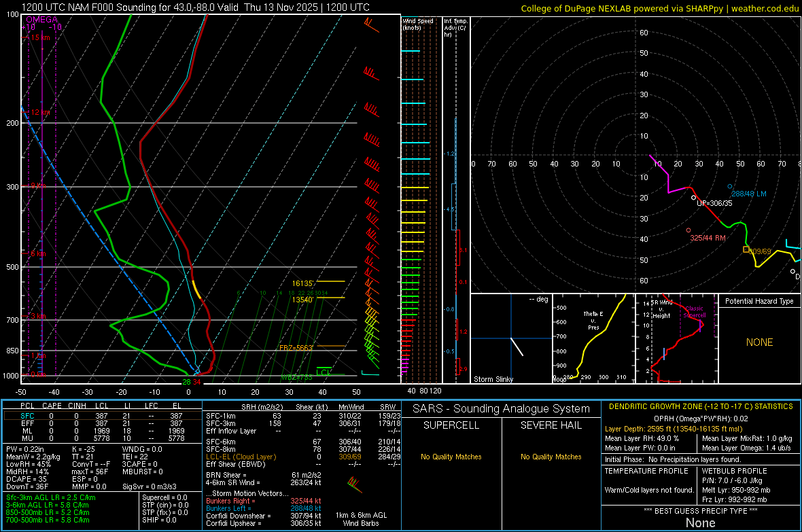Click the 288/48 LM hodograph label
The width and height of the screenshot is (802, 532).
(x=749, y=194)
